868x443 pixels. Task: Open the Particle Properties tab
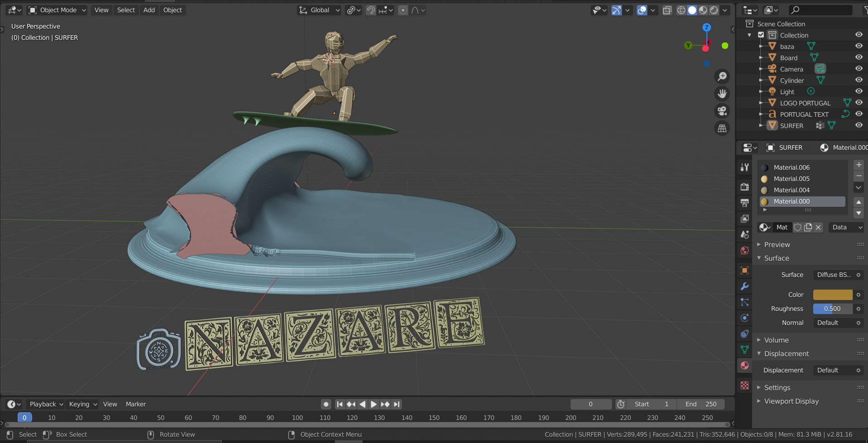(x=744, y=302)
